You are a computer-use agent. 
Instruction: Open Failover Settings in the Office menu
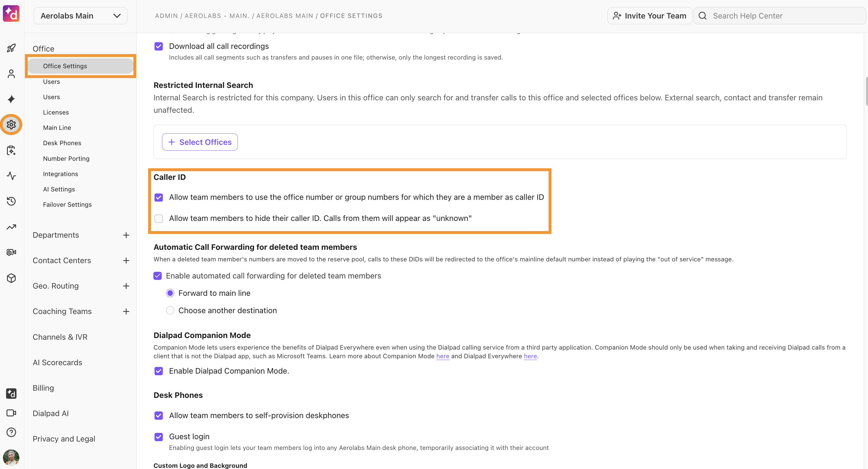coord(67,204)
